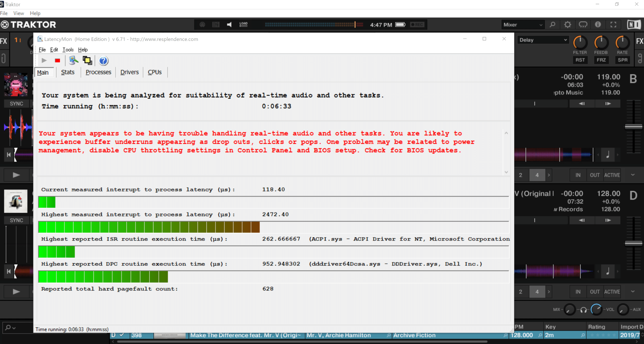Click Traktor MIDI indicator icon in header

202,24
